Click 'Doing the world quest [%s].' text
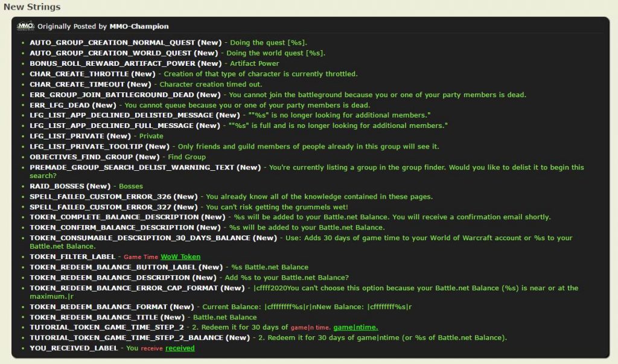 (276, 53)
